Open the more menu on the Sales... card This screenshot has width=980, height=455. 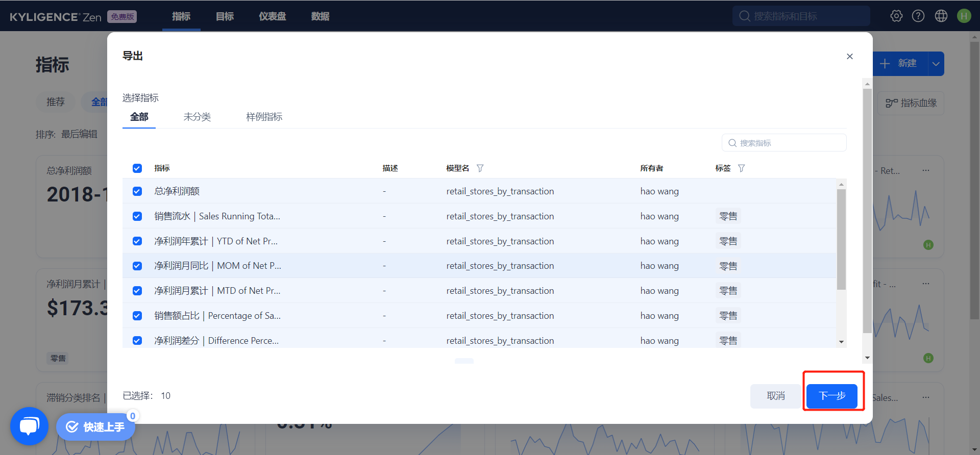coord(926,397)
